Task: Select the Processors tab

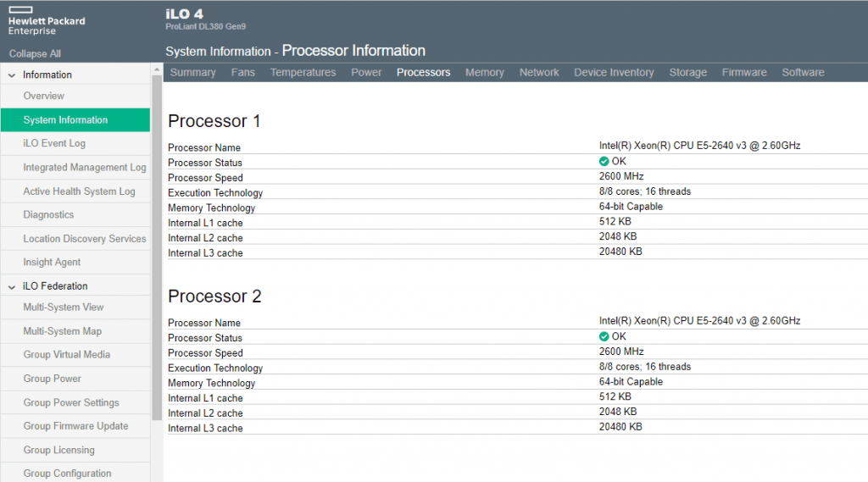Action: click(424, 73)
